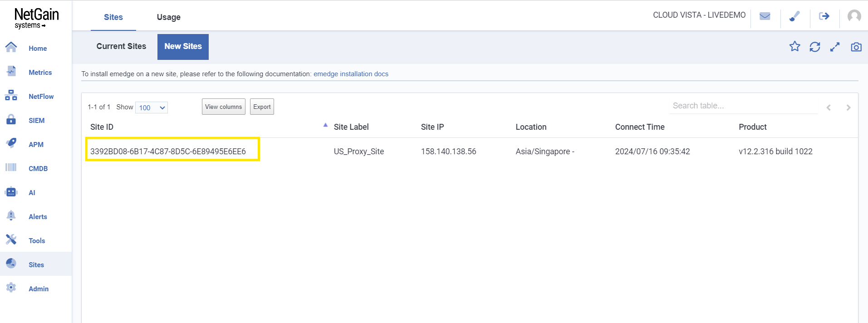Click the refresh icon
Screen dimensions: 868x323
tap(815, 47)
